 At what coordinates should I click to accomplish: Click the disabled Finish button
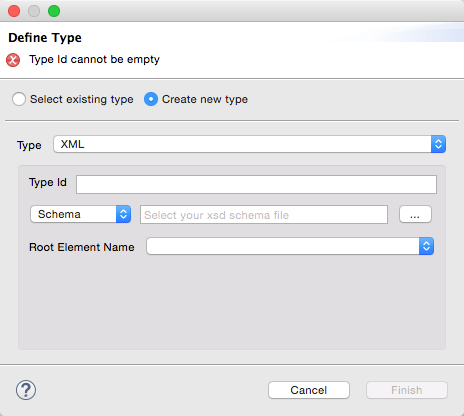tap(407, 390)
